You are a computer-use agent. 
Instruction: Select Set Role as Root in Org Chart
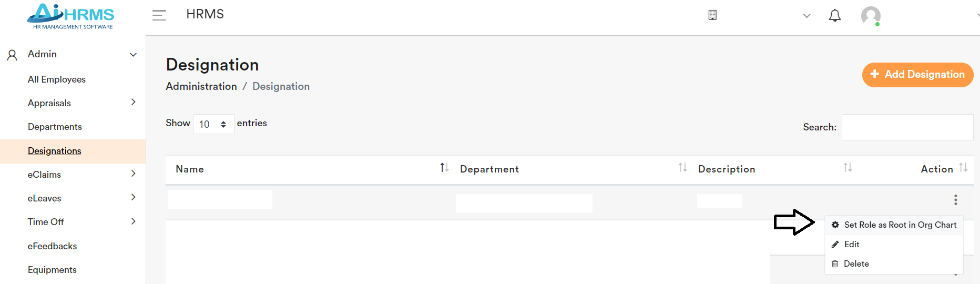(x=900, y=225)
